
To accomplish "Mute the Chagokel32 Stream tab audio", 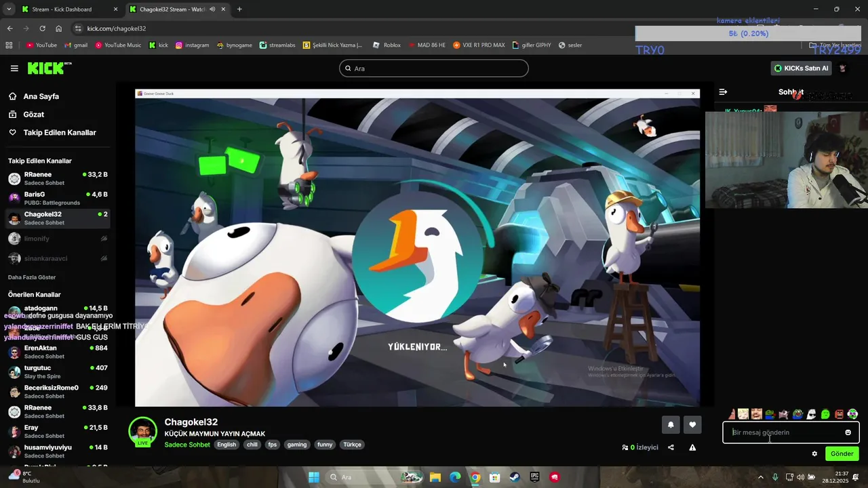I will 212,9.
